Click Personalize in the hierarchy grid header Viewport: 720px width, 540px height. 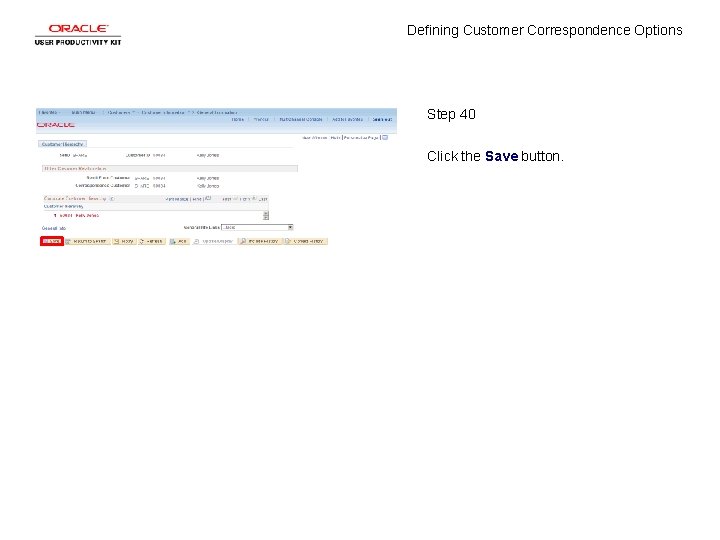(x=177, y=199)
